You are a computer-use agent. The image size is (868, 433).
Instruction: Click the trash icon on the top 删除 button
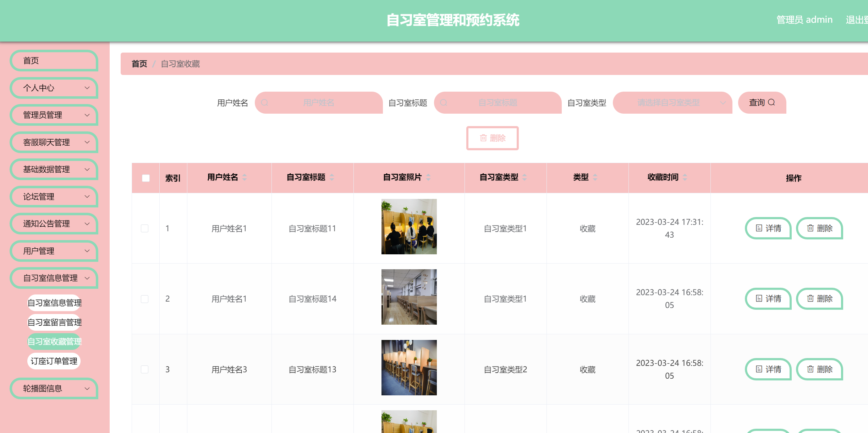pos(483,138)
